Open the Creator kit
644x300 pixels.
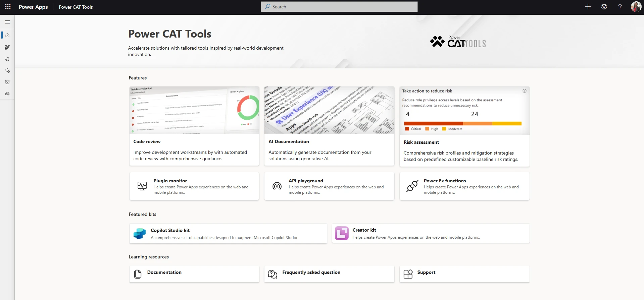point(431,233)
